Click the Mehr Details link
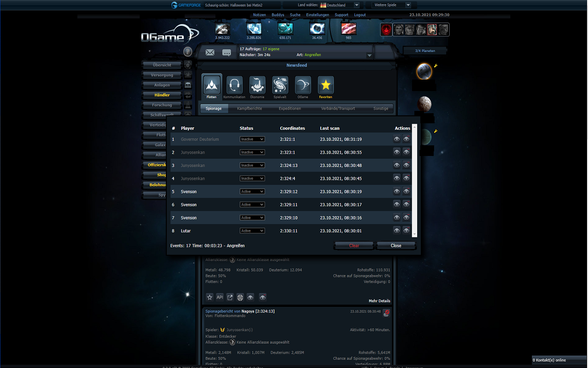The width and height of the screenshot is (588, 368). tap(379, 301)
